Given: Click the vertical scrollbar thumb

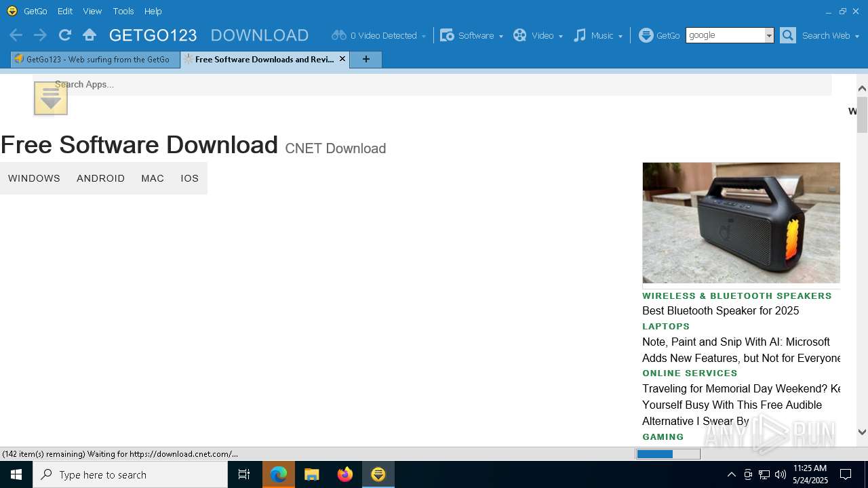Looking at the screenshot, I should tap(862, 115).
